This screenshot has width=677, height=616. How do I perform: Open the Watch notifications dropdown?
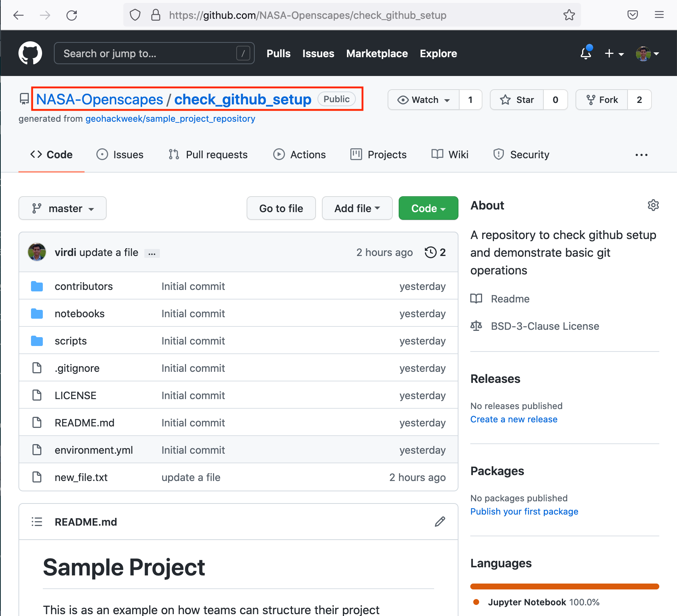423,100
